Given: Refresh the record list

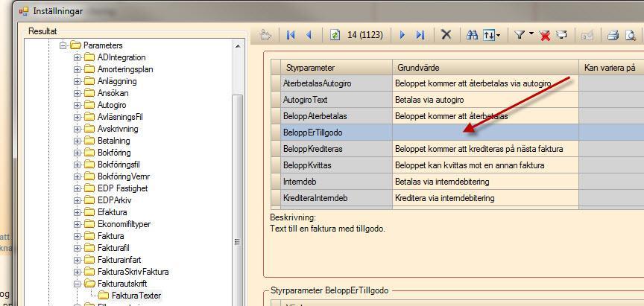Looking at the screenshot, I should [335, 35].
